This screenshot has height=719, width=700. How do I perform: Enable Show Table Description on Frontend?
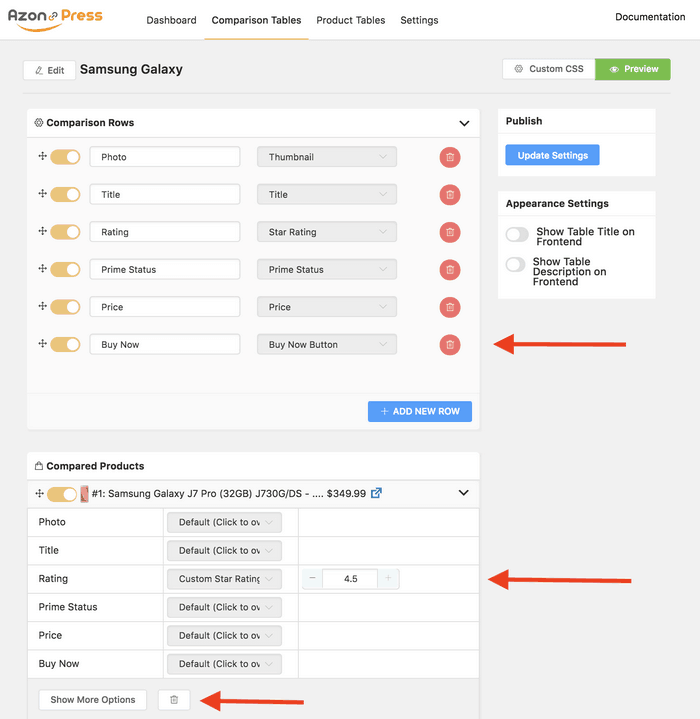click(x=515, y=265)
